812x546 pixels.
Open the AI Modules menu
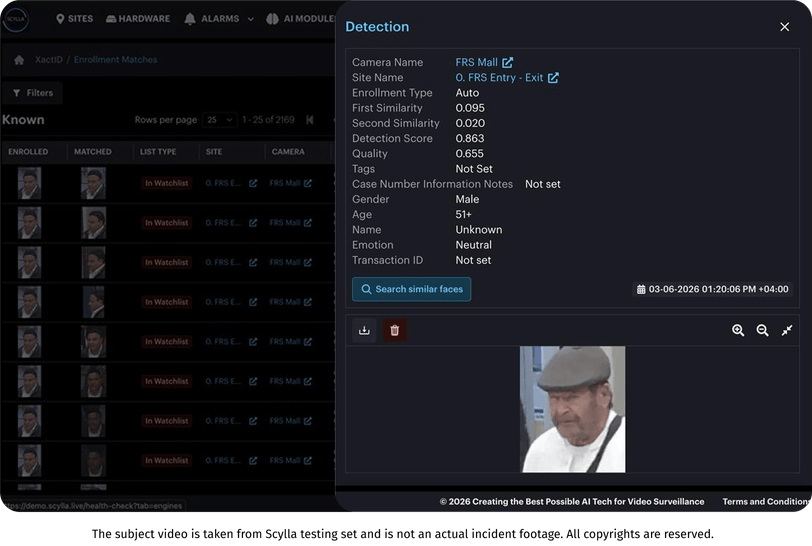coord(300,19)
